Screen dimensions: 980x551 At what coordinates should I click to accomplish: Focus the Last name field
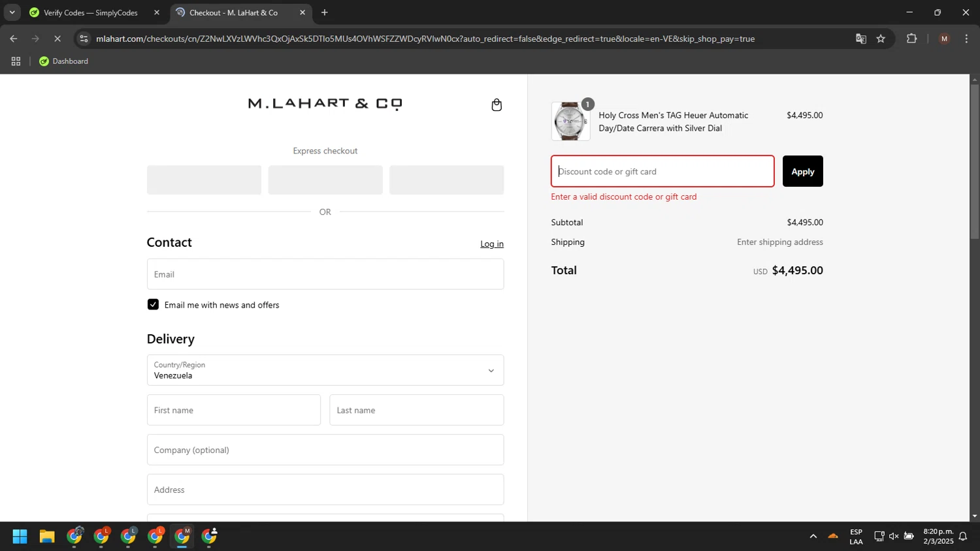point(417,410)
